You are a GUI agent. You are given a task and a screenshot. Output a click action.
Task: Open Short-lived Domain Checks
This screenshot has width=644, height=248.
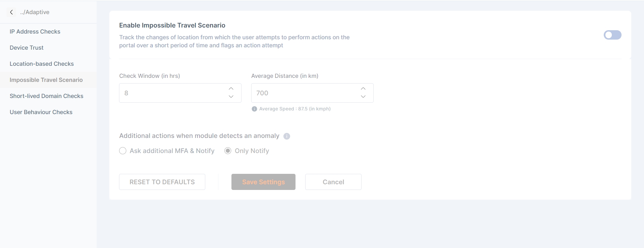pos(46,96)
